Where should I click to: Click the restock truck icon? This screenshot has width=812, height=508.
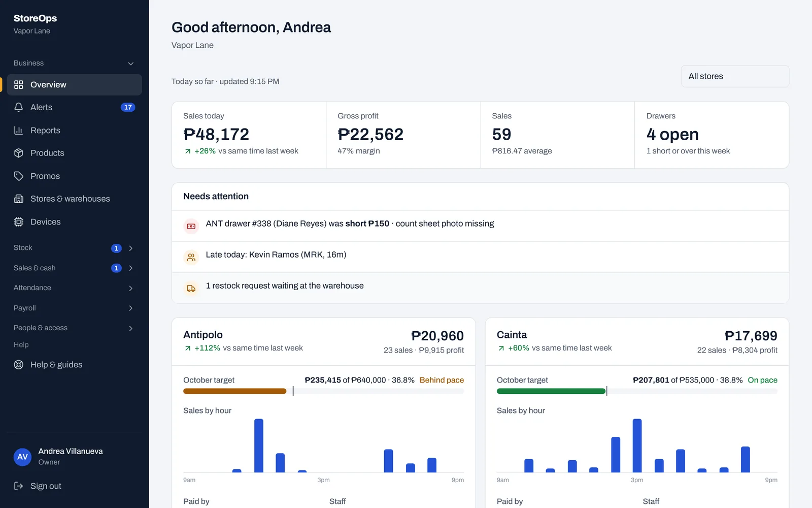(191, 289)
